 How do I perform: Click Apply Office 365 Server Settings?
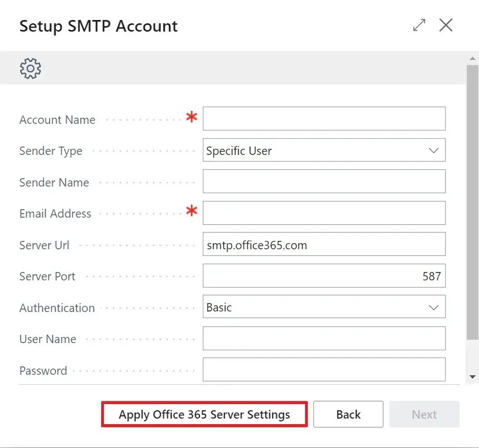(x=204, y=414)
